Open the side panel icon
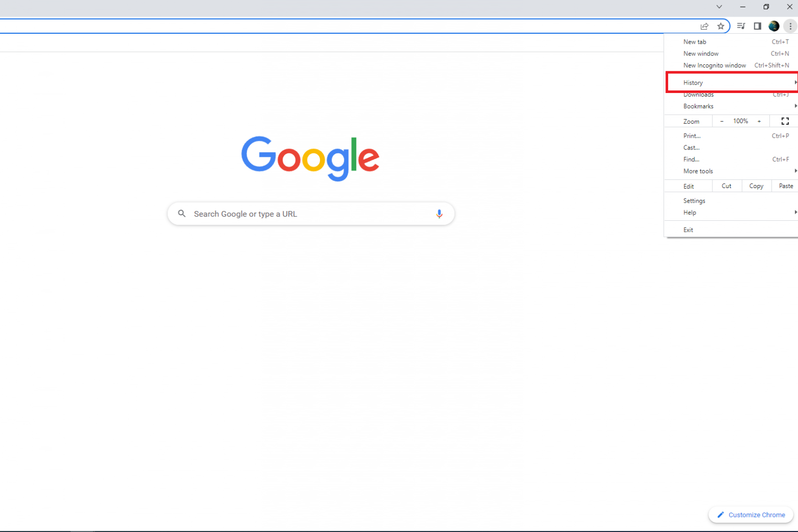This screenshot has width=798, height=532. [757, 26]
